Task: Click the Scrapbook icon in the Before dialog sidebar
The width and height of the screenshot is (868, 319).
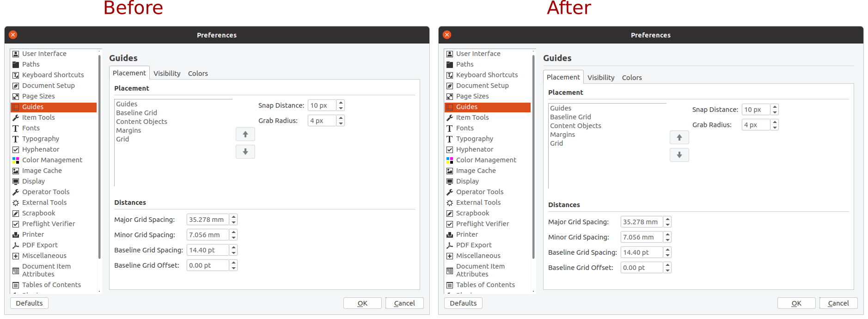Action: [16, 213]
